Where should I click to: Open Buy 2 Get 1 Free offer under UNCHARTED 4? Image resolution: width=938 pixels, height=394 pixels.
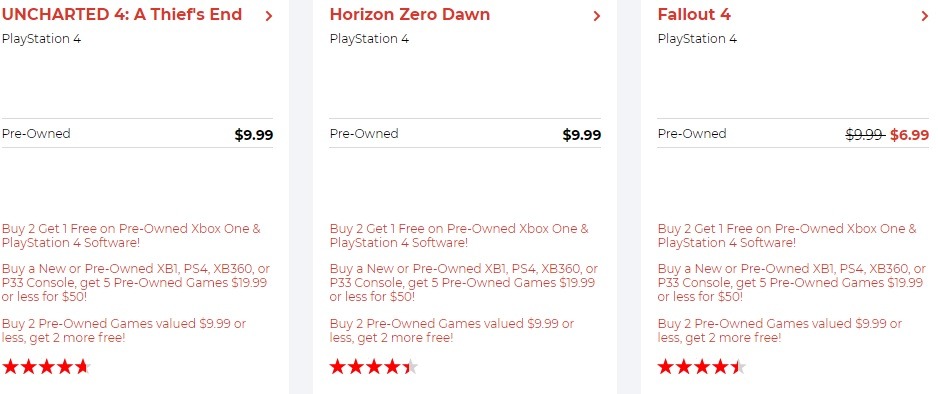(131, 236)
